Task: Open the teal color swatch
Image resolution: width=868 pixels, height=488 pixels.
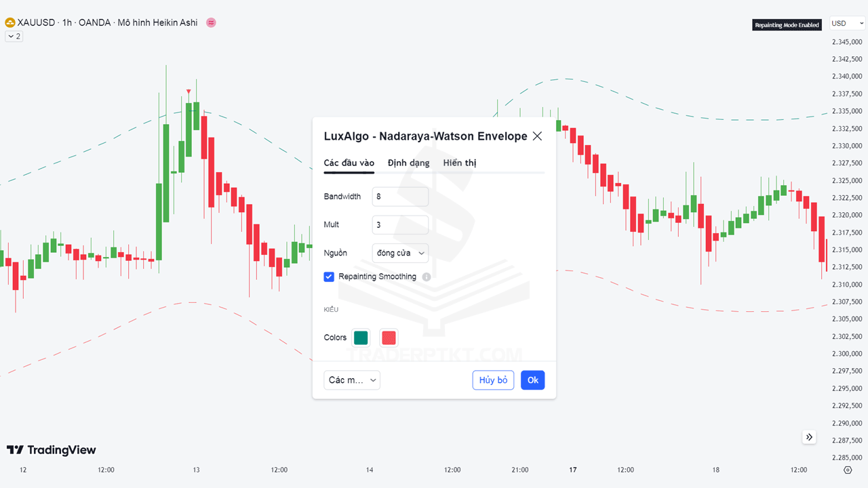Action: coord(361,338)
